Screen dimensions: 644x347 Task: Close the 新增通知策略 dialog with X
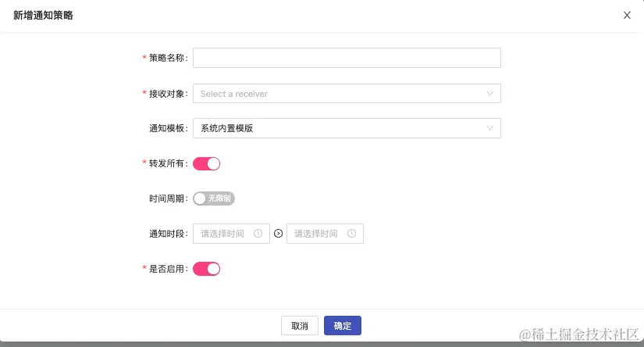(x=627, y=15)
